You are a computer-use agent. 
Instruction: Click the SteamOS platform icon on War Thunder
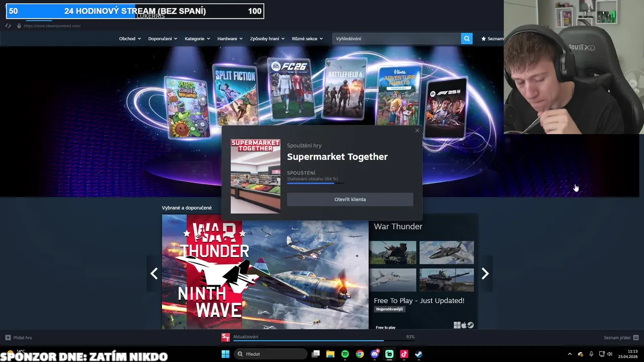click(x=470, y=325)
